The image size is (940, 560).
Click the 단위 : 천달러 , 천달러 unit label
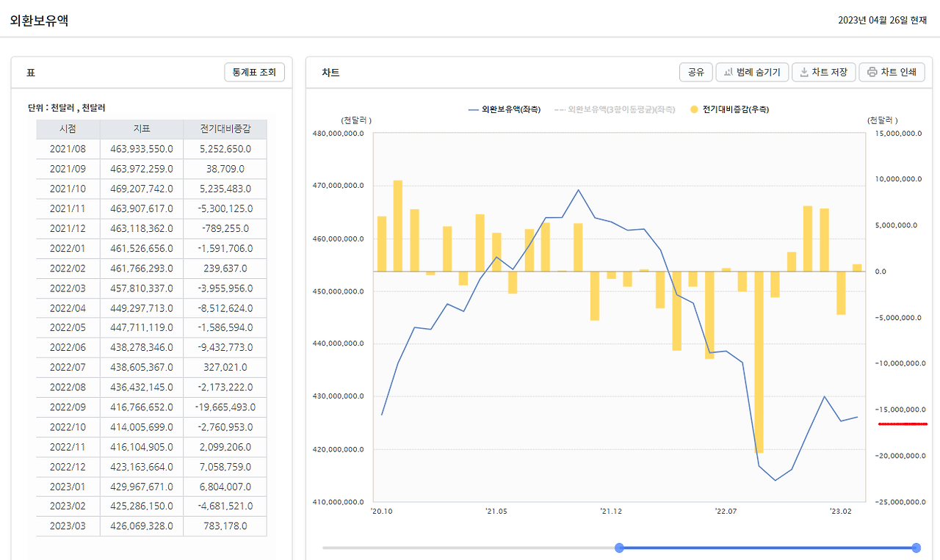(x=67, y=107)
